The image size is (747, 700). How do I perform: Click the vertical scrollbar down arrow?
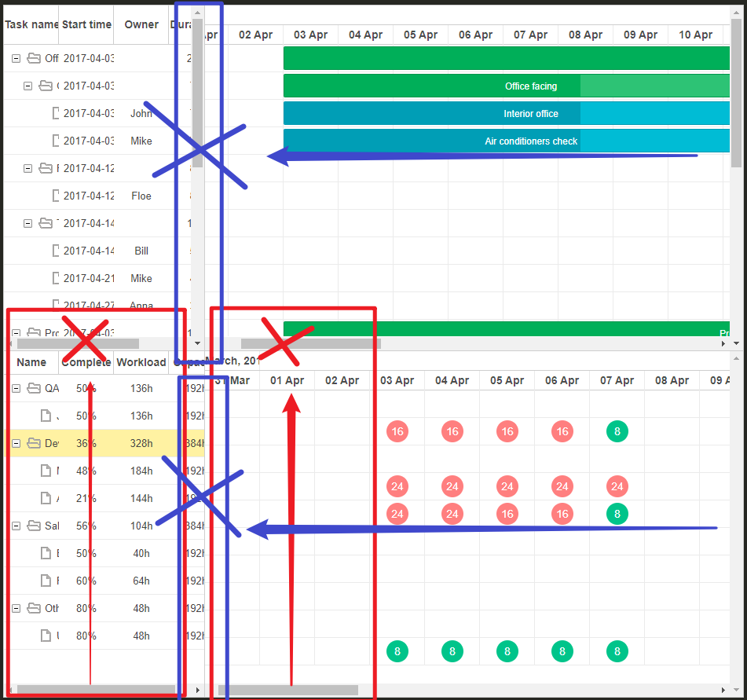(x=197, y=343)
